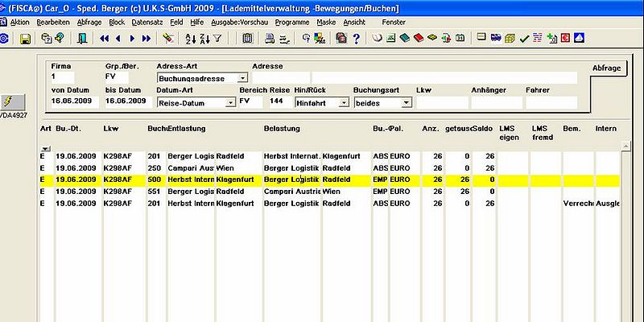Click the eraser clear-record icon
Image resolution: width=644 pixels, height=322 pixels.
coord(168,39)
